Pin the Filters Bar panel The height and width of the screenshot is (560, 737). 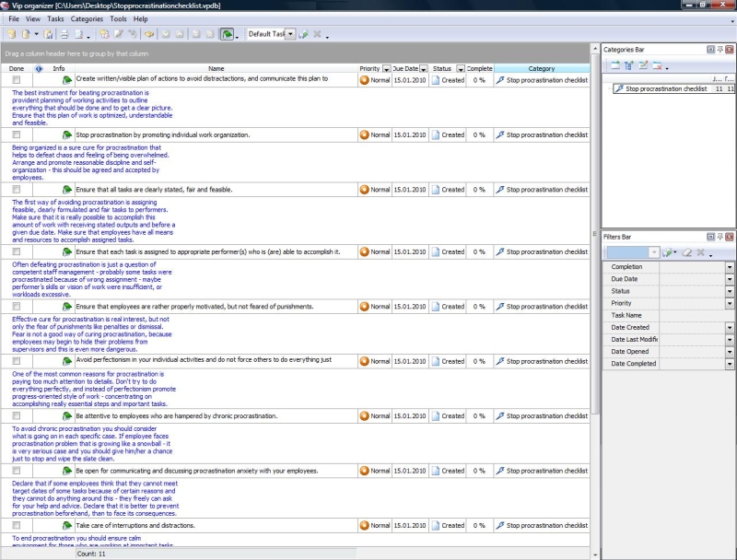[x=720, y=237]
